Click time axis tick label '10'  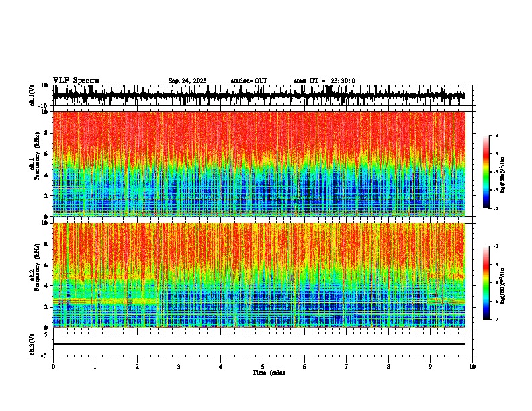pyautogui.click(x=472, y=367)
